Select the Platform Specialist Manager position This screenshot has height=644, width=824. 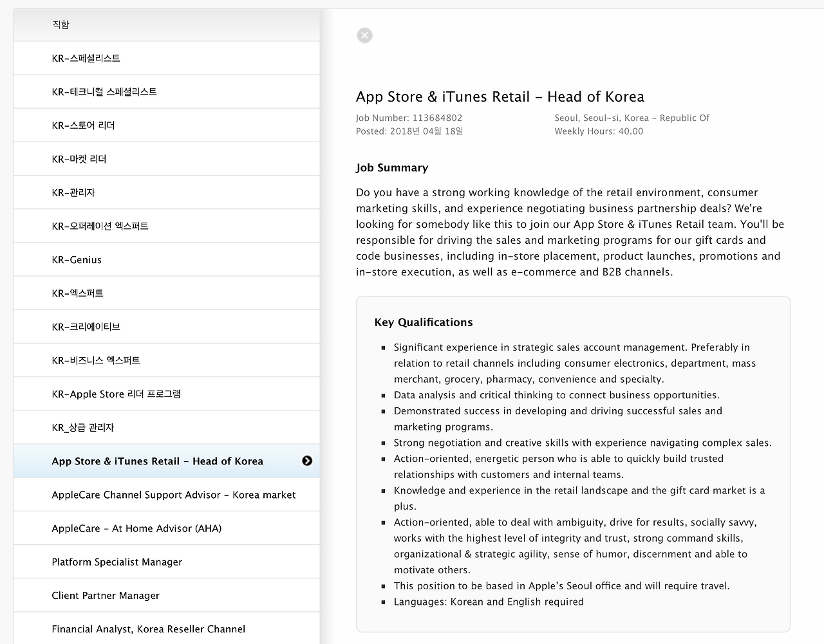pos(117,562)
